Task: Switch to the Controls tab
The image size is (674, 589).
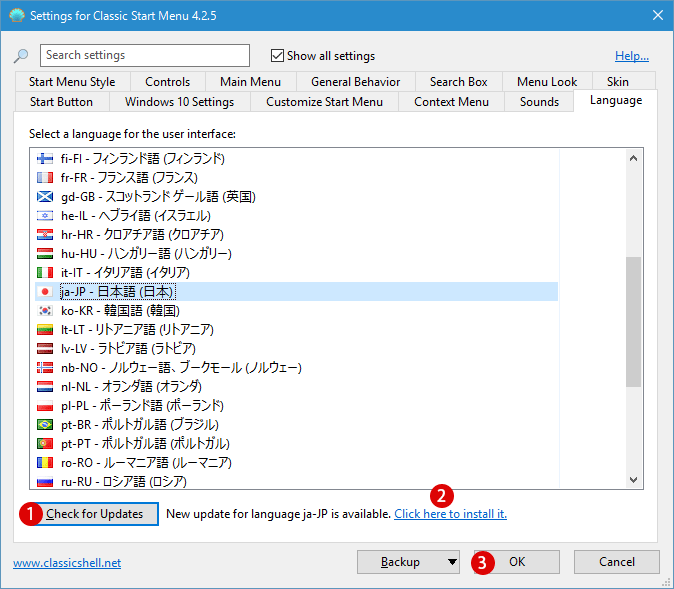Action: [168, 82]
